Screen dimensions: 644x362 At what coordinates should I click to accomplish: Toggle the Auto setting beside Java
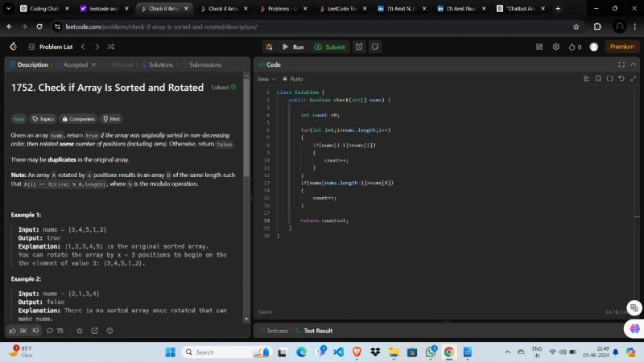(292, 79)
